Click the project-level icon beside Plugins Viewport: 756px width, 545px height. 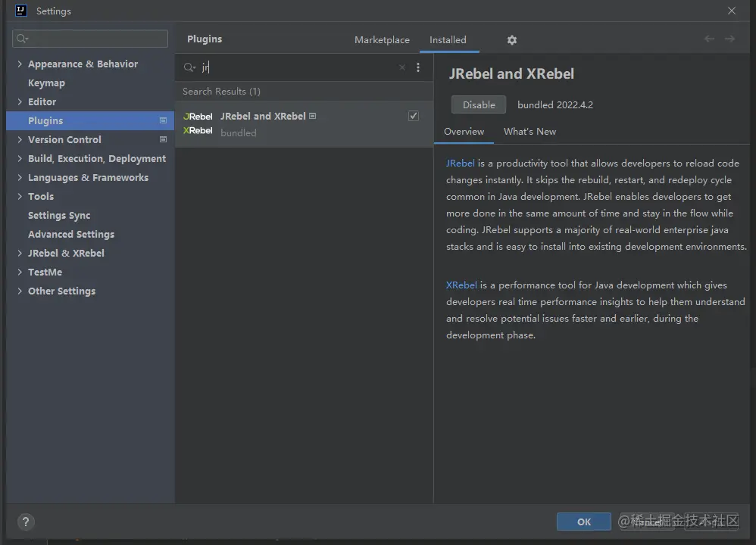163,120
